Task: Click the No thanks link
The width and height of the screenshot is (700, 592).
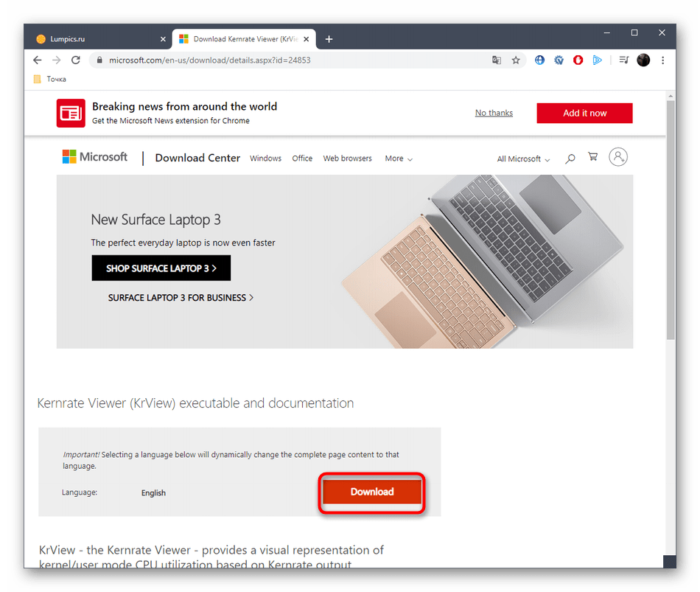Action: point(494,113)
